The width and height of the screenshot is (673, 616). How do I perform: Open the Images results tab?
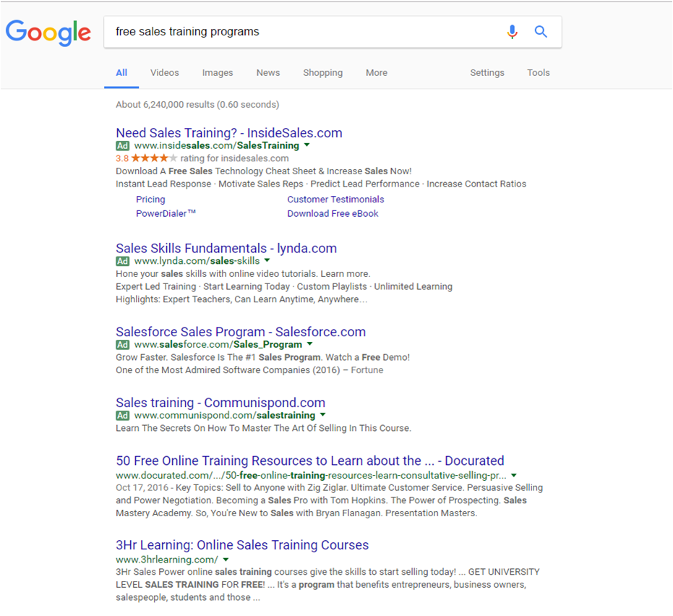point(218,73)
